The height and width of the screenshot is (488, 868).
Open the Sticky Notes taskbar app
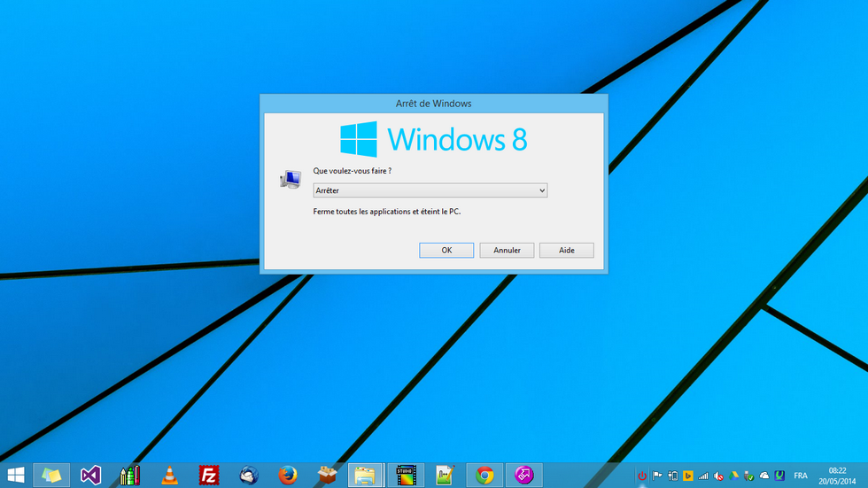click(51, 476)
